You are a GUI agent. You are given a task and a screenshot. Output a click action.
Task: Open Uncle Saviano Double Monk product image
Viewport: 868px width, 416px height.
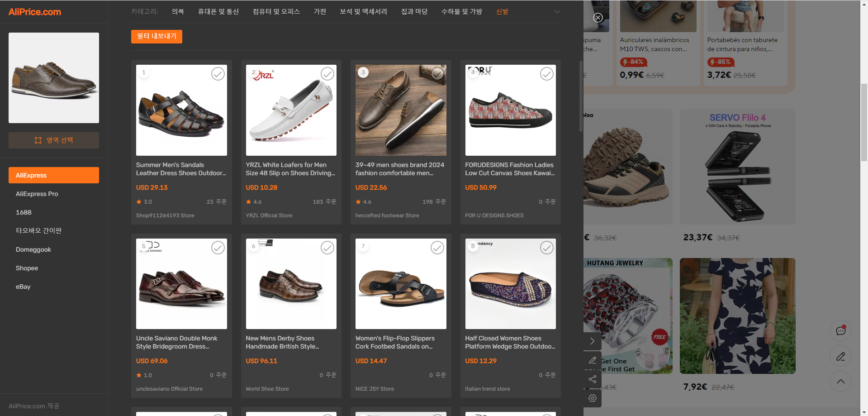[x=181, y=284]
